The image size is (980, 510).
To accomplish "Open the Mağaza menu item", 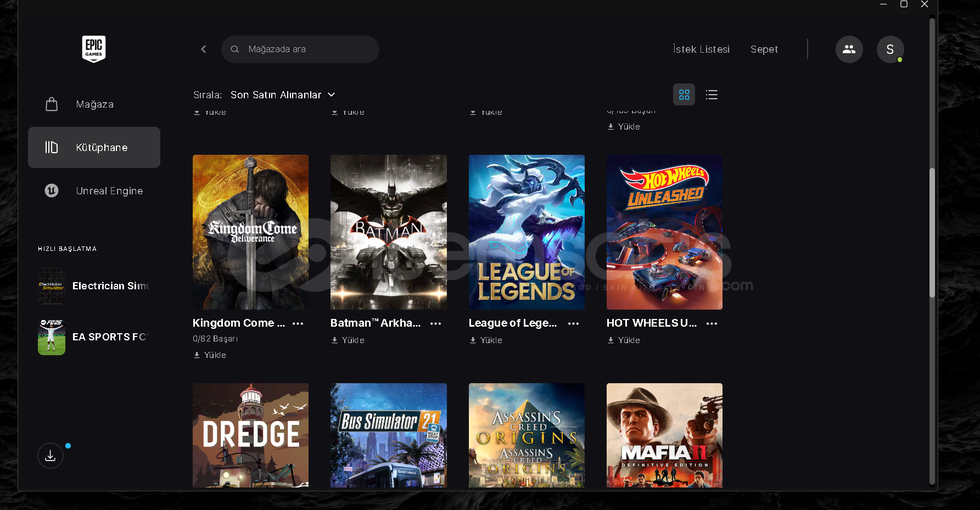I will point(94,104).
